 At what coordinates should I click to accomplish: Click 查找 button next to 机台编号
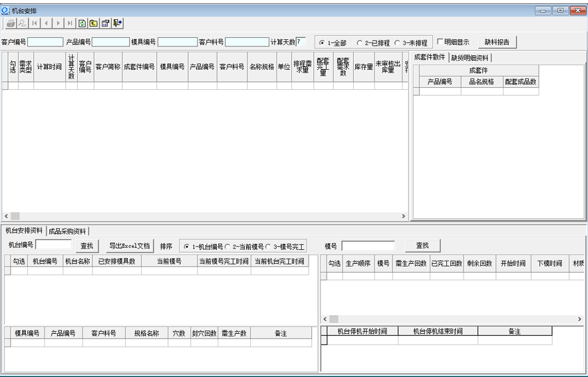point(86,246)
